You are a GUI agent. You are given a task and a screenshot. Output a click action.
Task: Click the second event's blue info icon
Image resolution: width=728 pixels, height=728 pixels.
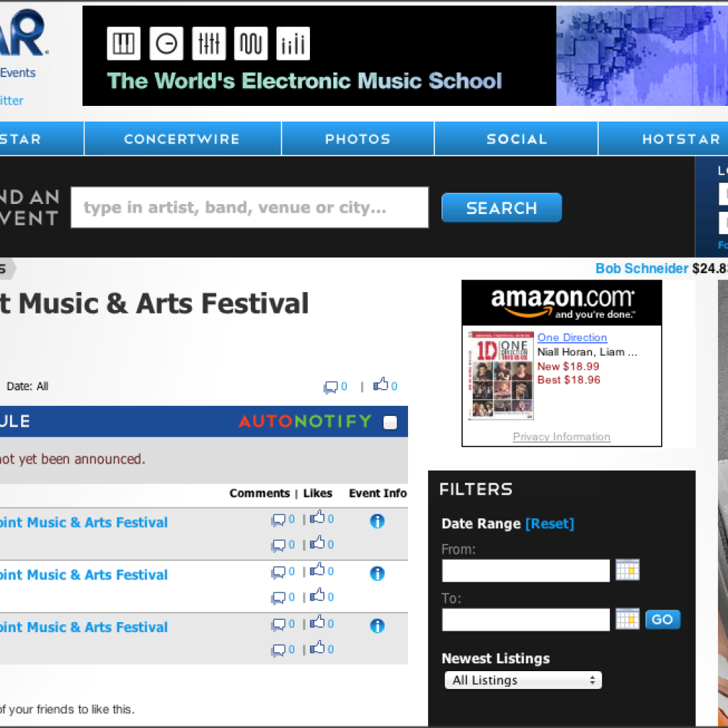pyautogui.click(x=378, y=574)
